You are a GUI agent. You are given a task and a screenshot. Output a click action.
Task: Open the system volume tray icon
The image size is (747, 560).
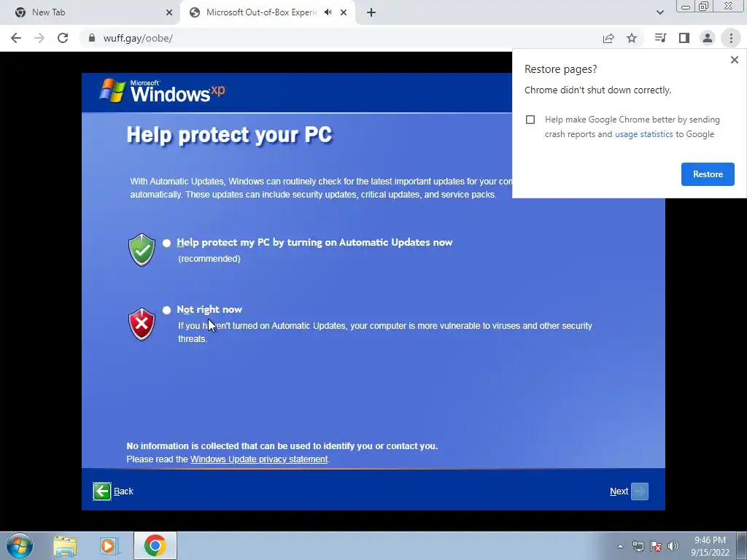point(673,547)
